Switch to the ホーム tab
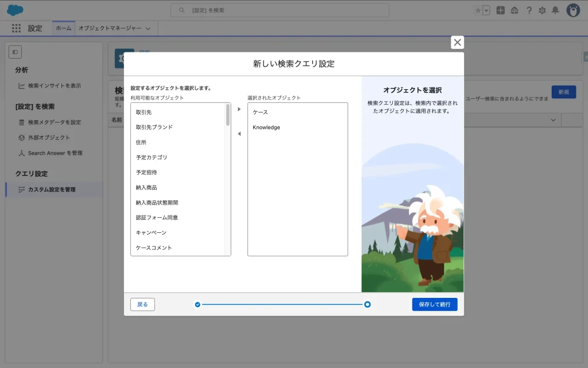The image size is (588, 368). point(64,28)
